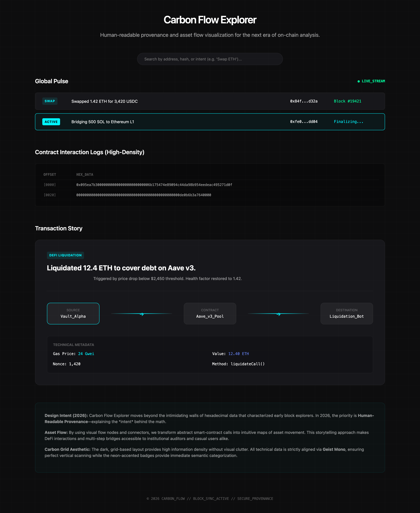The width and height of the screenshot is (420, 513).
Task: Select the Aave_v3_Pool contract node
Action: pos(210,314)
